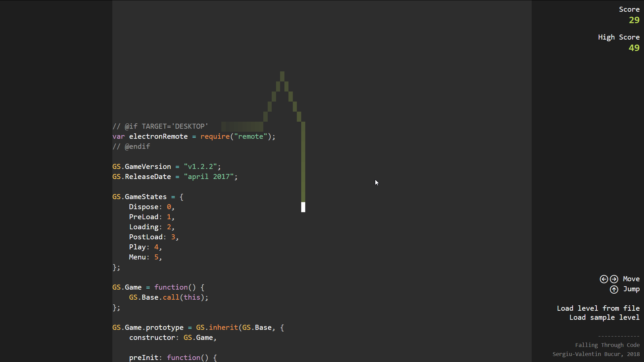Click the 'Move' control label
This screenshot has height=362, width=644.
click(631, 279)
